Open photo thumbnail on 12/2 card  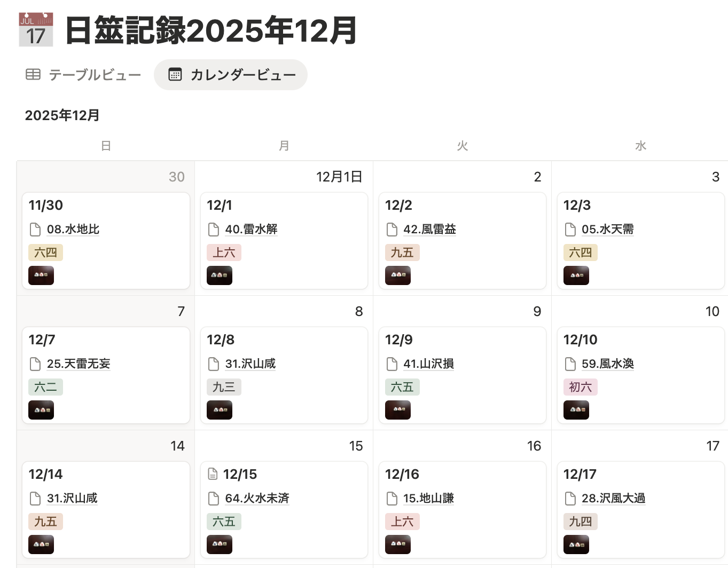[398, 275]
